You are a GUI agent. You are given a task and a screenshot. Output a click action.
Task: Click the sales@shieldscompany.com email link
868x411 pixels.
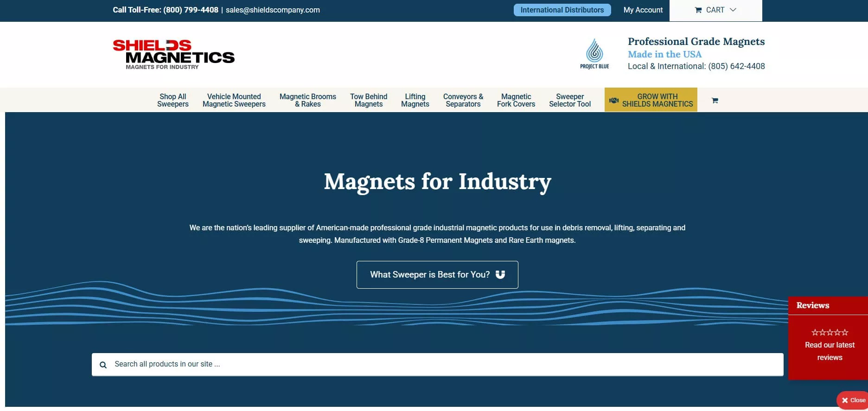point(273,10)
